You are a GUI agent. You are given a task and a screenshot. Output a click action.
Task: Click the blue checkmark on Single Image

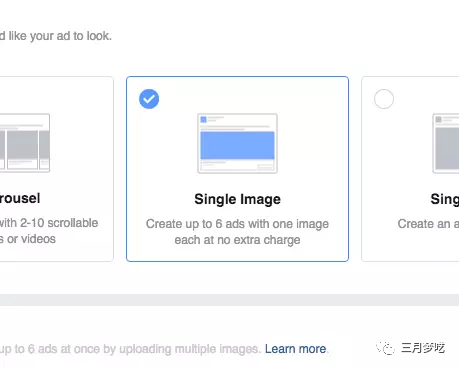point(149,99)
